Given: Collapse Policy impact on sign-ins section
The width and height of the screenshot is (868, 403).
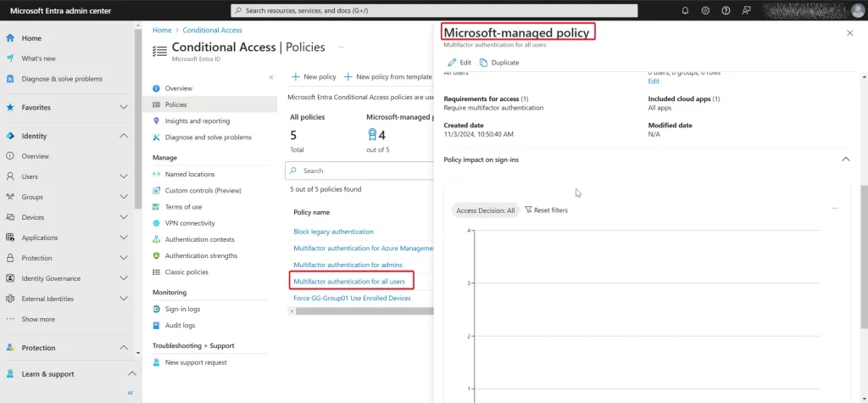Looking at the screenshot, I should point(845,160).
